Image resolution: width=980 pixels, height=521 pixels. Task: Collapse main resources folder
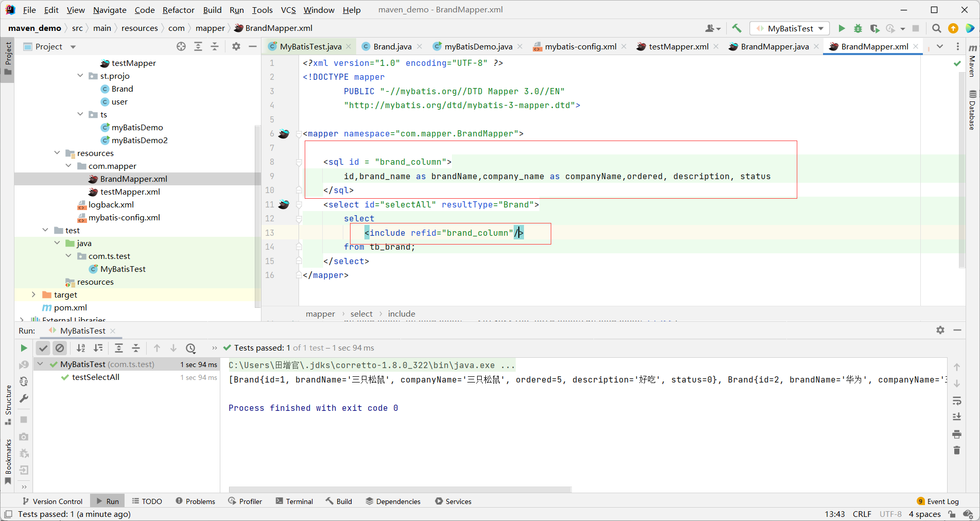tap(57, 153)
